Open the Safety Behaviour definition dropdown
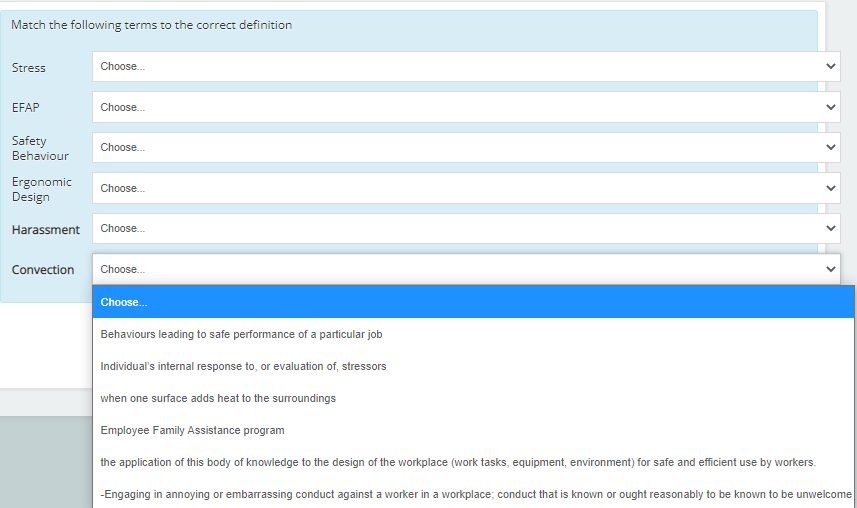This screenshot has width=857, height=508. coord(466,148)
